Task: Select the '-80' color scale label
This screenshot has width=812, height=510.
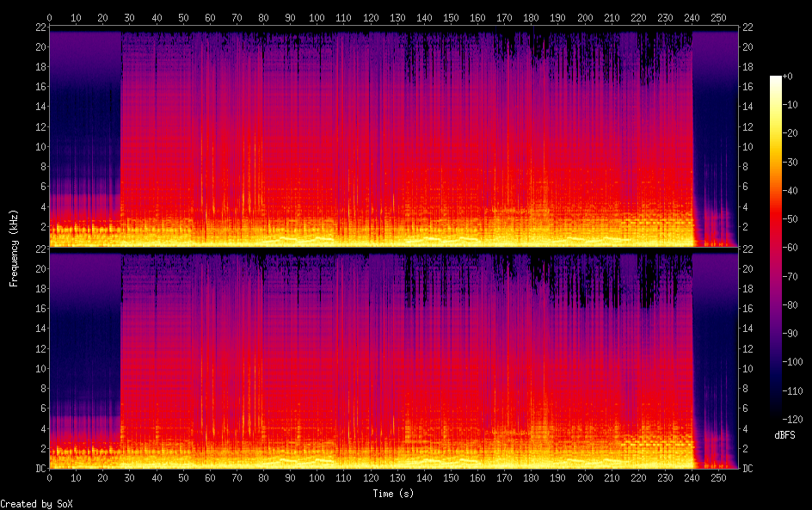Action: [790, 305]
